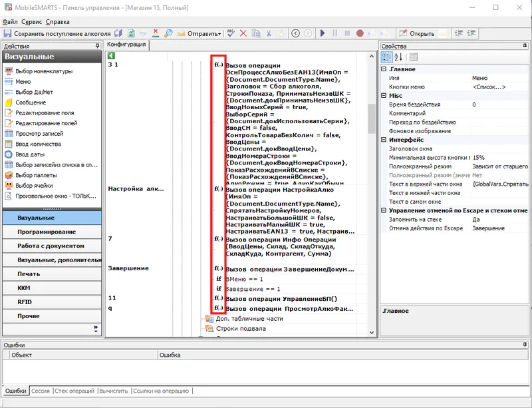Click the red record circle toolbar icon

click(x=360, y=33)
